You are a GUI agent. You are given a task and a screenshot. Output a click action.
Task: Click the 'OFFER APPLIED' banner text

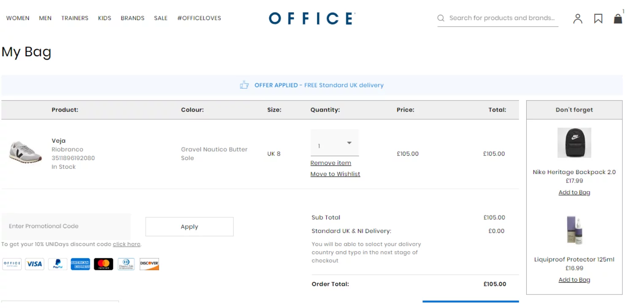[276, 85]
